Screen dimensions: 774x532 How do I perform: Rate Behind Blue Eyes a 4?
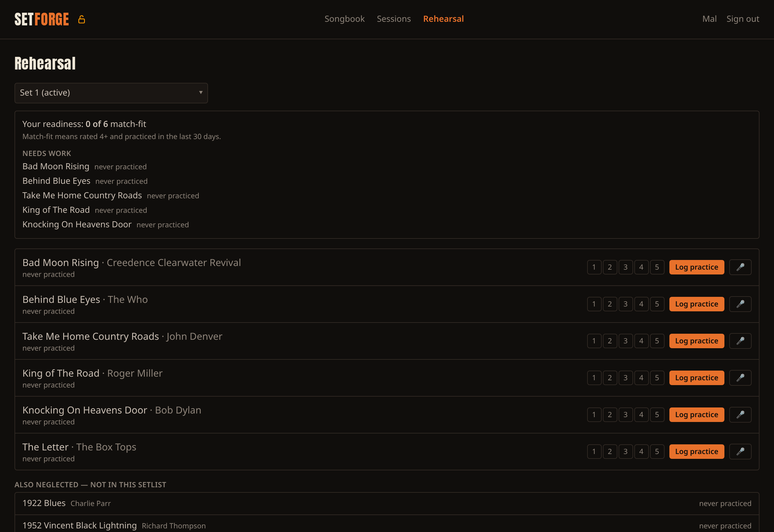point(641,304)
